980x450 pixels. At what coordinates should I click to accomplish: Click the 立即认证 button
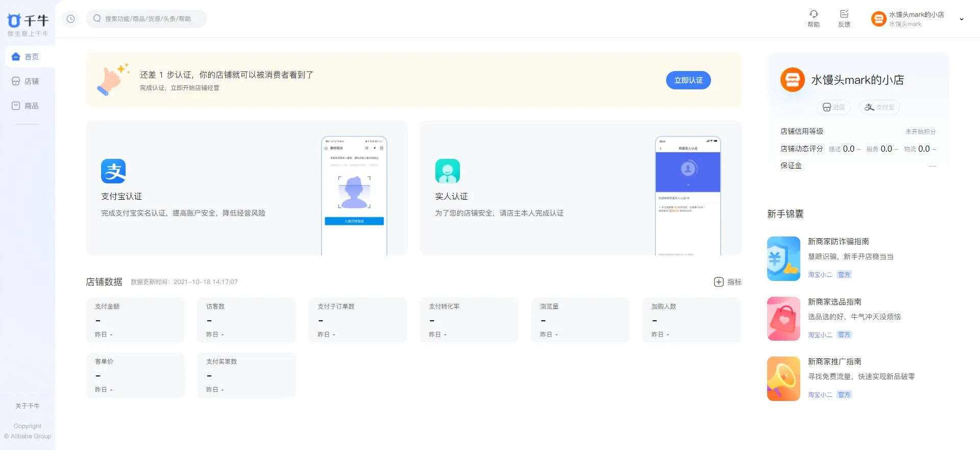click(689, 80)
